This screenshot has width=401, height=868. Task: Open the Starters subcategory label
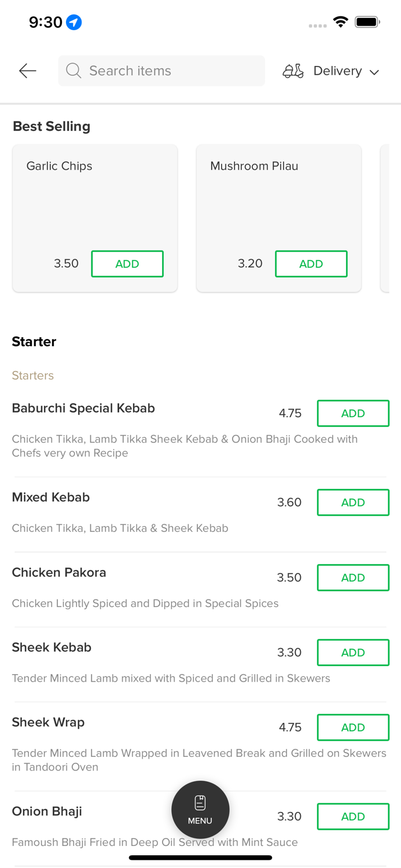(x=33, y=376)
